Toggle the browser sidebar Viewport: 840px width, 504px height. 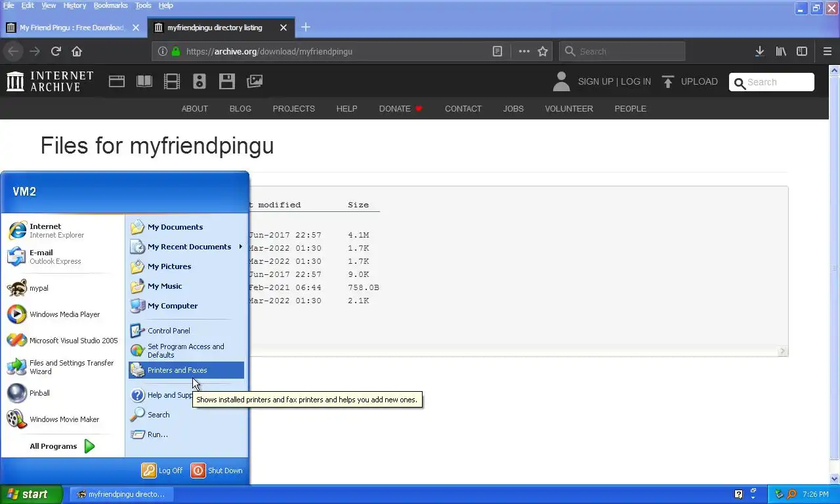(802, 51)
